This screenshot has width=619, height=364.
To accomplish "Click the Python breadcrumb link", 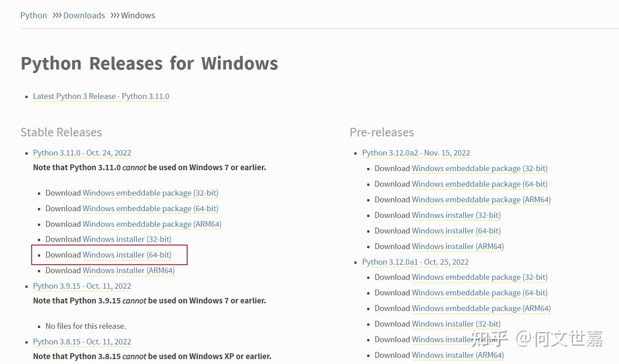I will pos(33,15).
